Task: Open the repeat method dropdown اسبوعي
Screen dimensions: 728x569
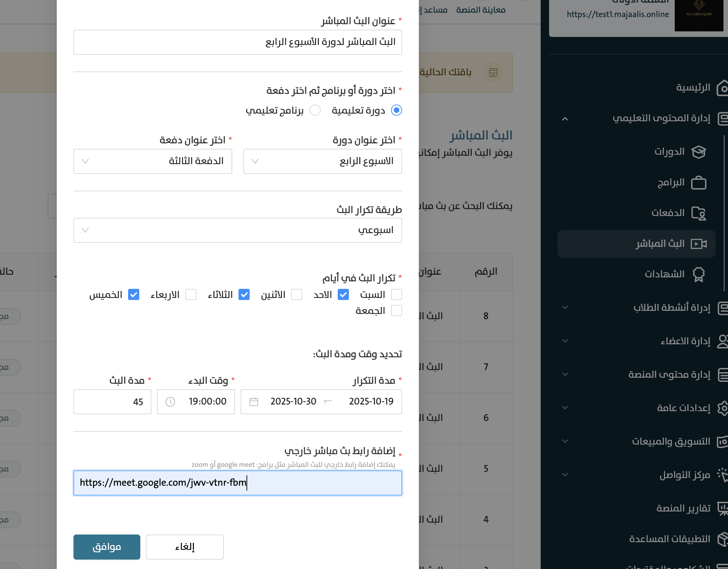Action: pyautogui.click(x=237, y=230)
